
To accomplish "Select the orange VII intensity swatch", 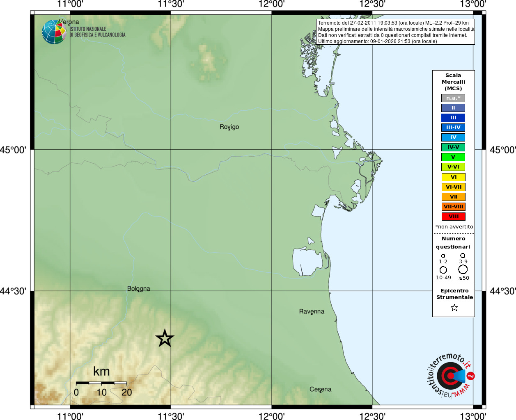I will click(x=453, y=197).
